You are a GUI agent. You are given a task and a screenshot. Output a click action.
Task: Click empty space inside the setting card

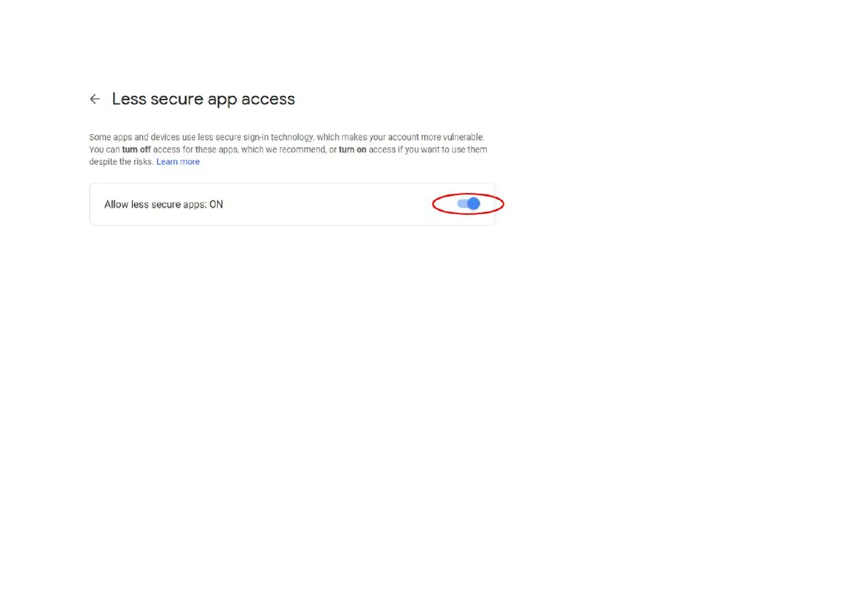327,204
